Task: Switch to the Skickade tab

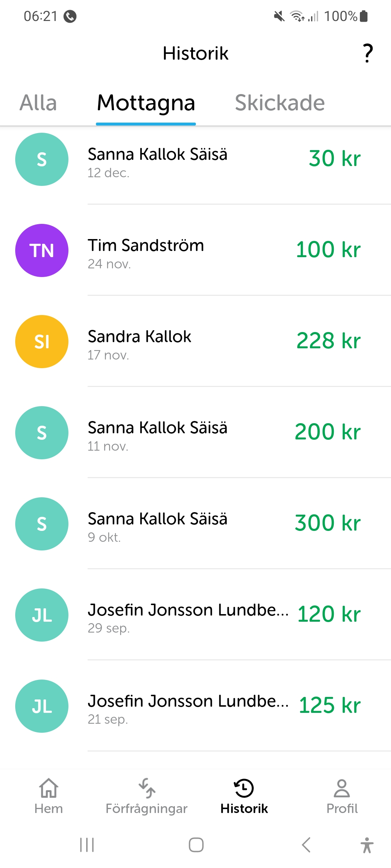Action: (x=280, y=103)
